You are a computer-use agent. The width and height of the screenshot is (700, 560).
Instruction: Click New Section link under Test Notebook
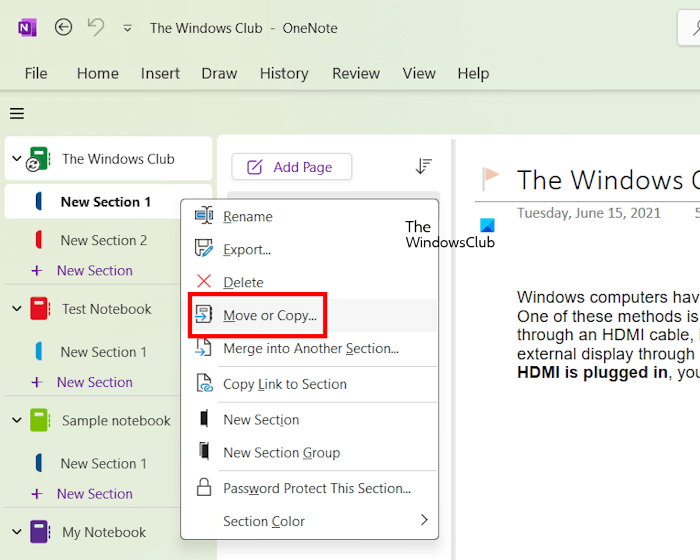click(94, 382)
